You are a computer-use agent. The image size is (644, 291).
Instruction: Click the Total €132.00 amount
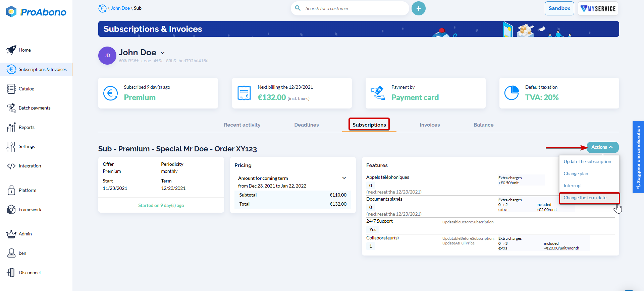338,204
